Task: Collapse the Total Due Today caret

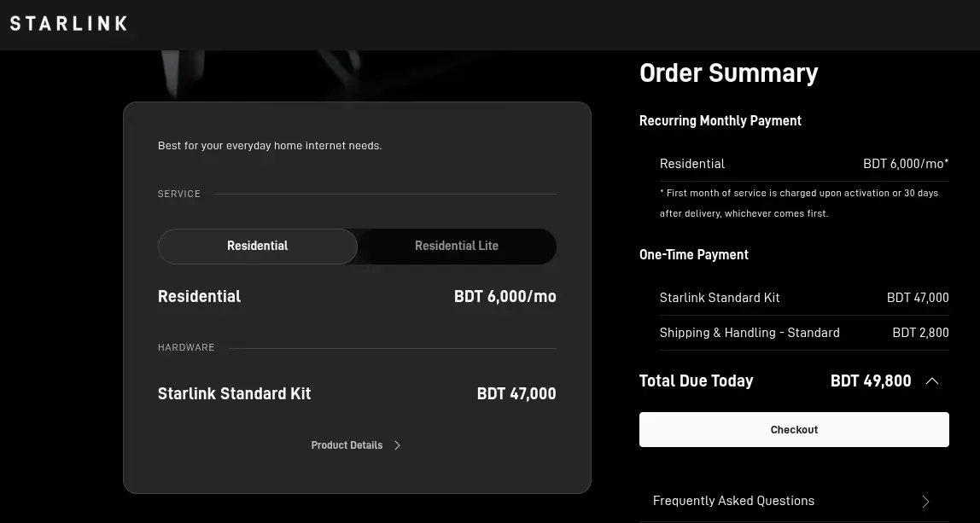Action: [x=932, y=381]
